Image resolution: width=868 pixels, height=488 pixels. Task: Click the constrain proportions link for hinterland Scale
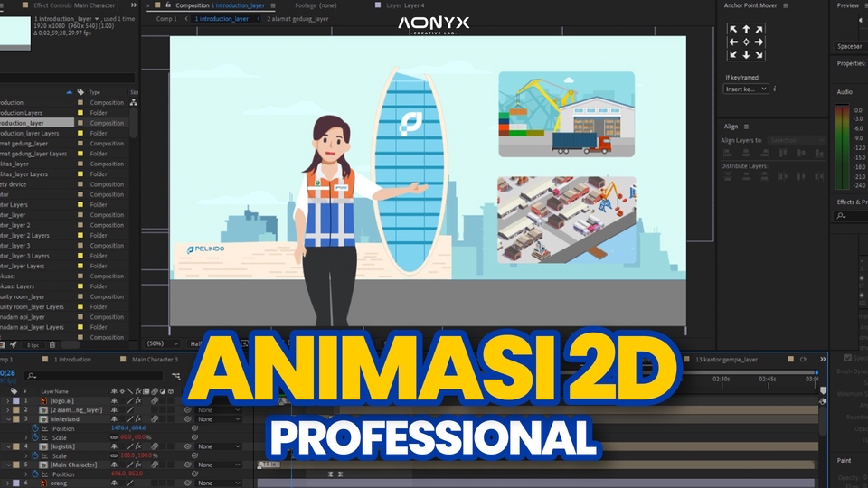(114, 437)
